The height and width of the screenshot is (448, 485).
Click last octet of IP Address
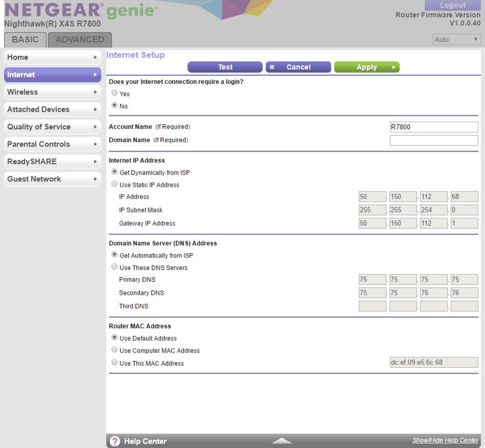click(464, 197)
